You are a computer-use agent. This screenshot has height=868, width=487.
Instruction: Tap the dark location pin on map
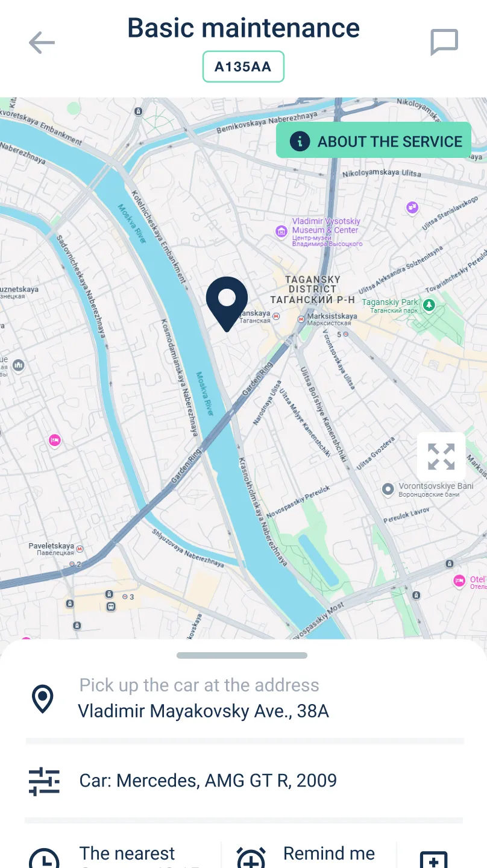[x=227, y=304]
